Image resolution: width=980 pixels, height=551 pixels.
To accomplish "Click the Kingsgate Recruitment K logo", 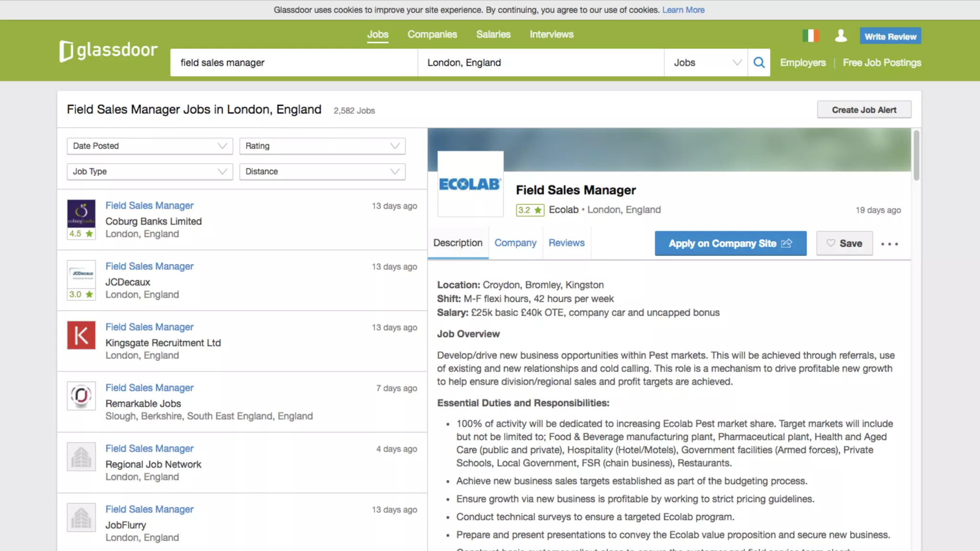I will (x=81, y=335).
